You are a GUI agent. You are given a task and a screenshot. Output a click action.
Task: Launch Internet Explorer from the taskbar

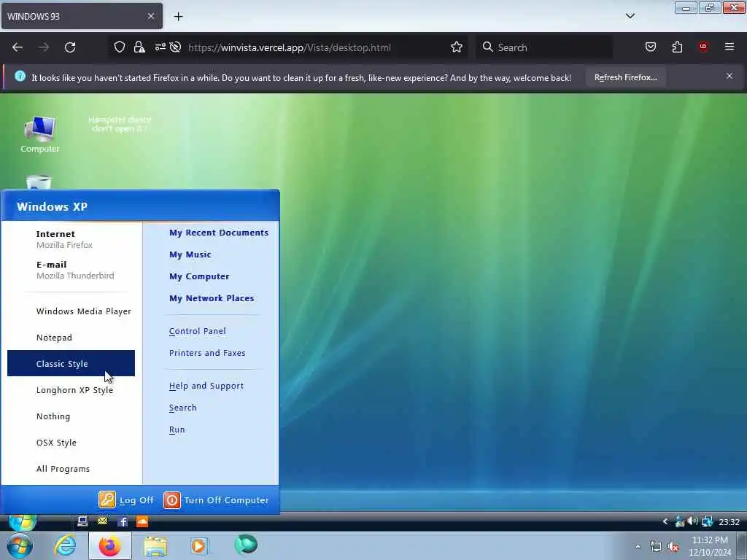pos(65,545)
